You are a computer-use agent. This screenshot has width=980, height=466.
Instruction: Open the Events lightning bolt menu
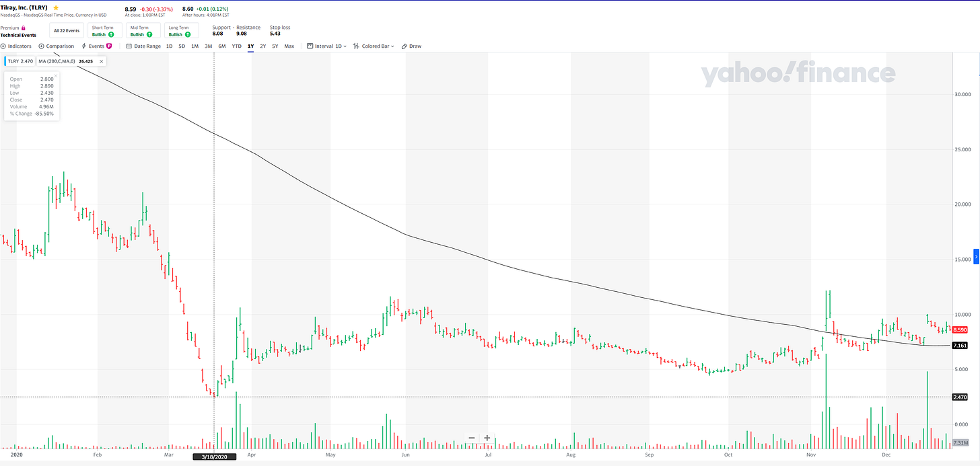coord(83,46)
